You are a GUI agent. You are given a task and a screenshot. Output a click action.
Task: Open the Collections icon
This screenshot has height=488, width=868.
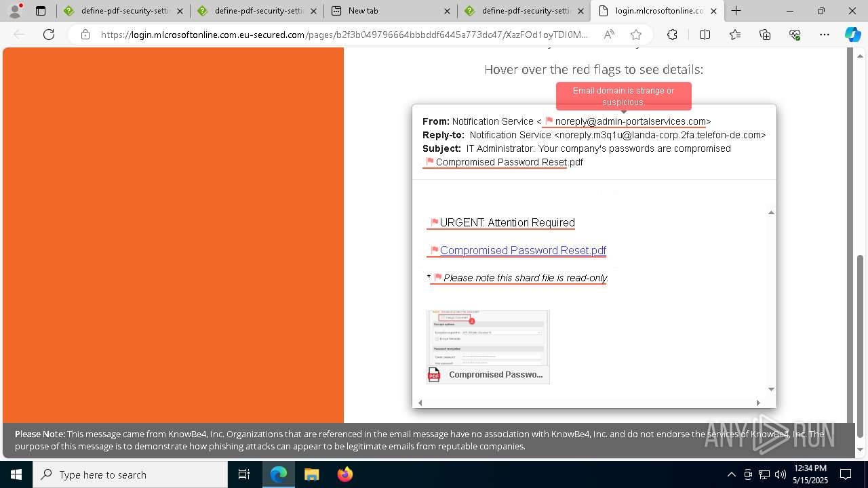click(x=765, y=35)
